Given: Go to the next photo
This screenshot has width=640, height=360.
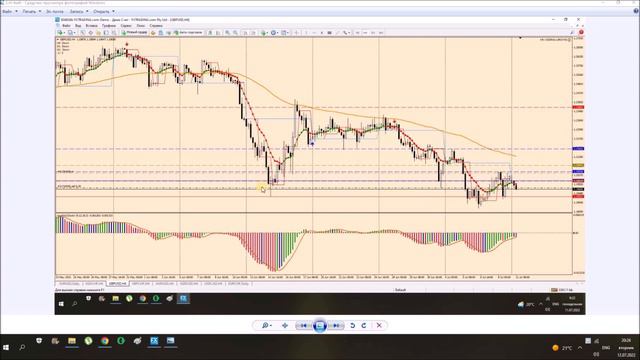Looking at the screenshot, I should tap(336, 325).
